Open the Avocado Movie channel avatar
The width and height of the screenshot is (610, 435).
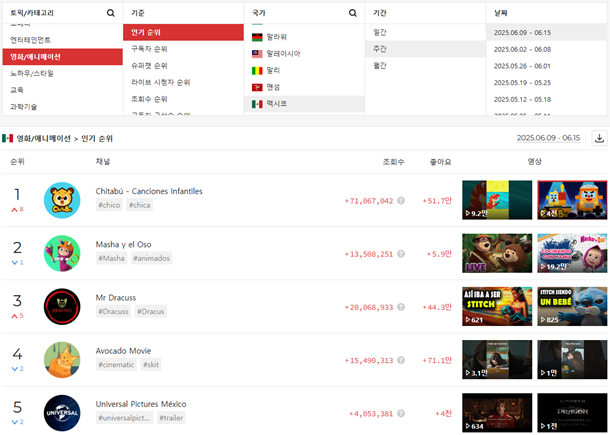62,360
